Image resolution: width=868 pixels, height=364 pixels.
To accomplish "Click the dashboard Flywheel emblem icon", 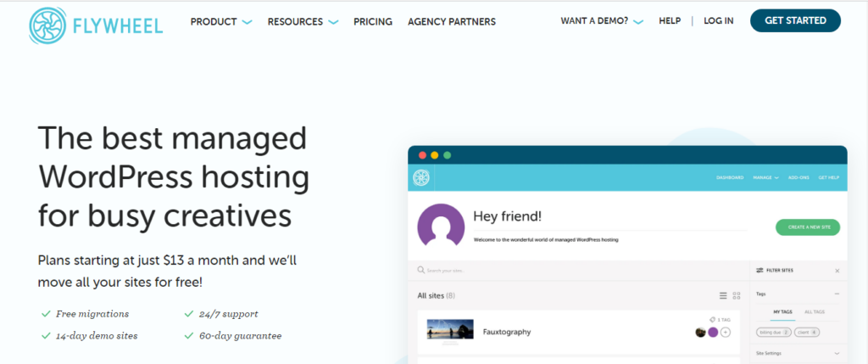I will pos(421,177).
